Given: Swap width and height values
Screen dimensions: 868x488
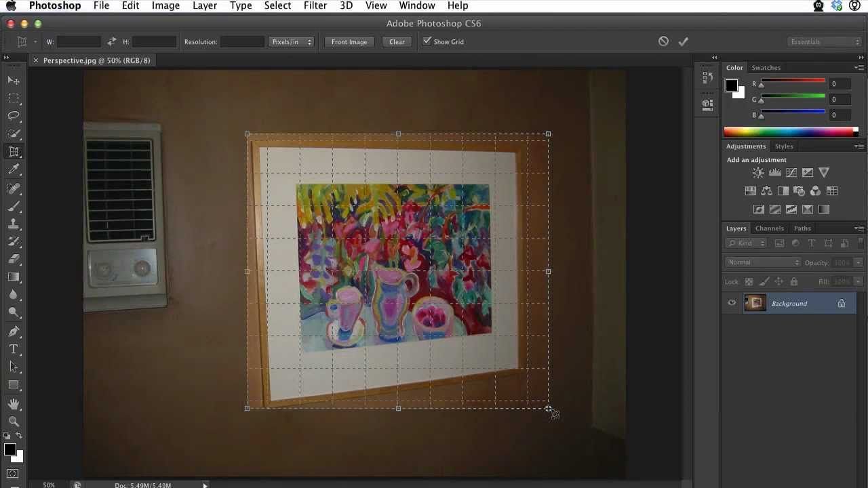Looking at the screenshot, I should pyautogui.click(x=111, y=42).
